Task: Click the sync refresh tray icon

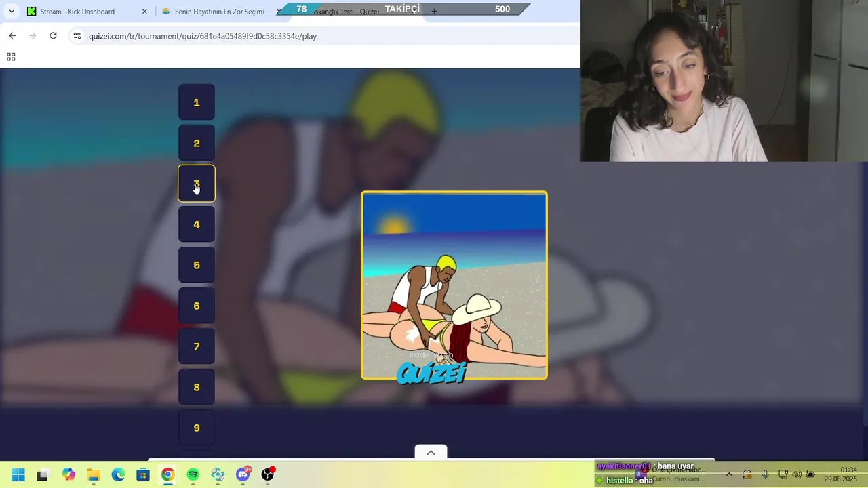Action: coord(747,474)
